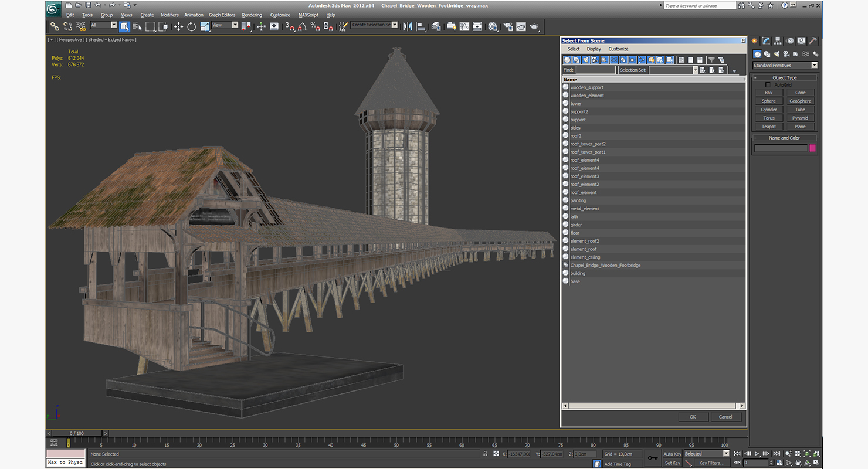
Task: Open the Curve Editor icon
Action: click(464, 26)
